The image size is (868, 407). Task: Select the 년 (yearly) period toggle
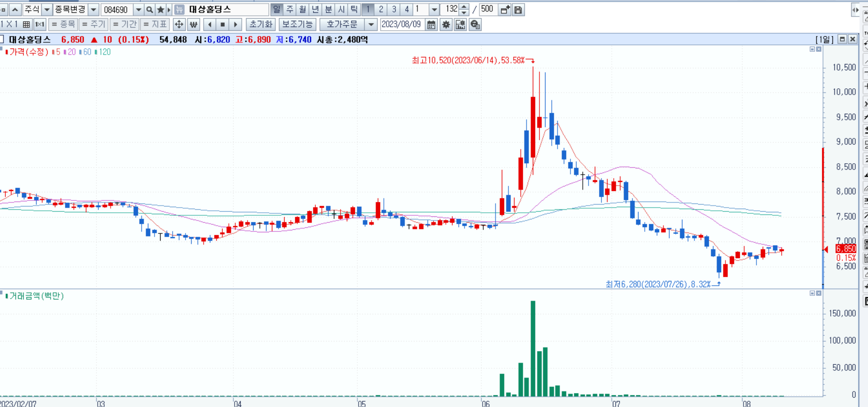(315, 9)
